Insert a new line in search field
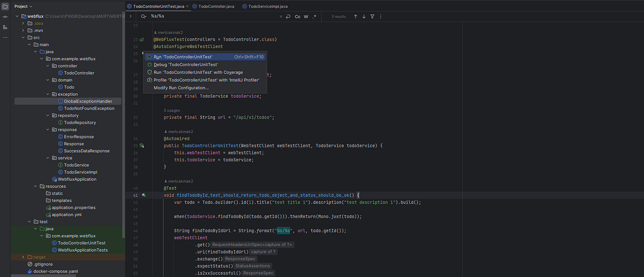Image resolution: width=644 pixels, height=277 pixels. pos(288,17)
